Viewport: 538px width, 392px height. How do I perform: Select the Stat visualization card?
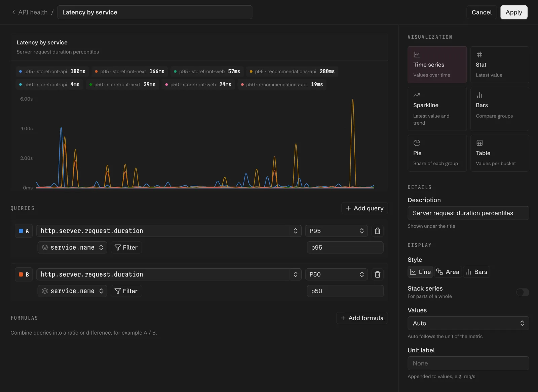tap(500, 65)
